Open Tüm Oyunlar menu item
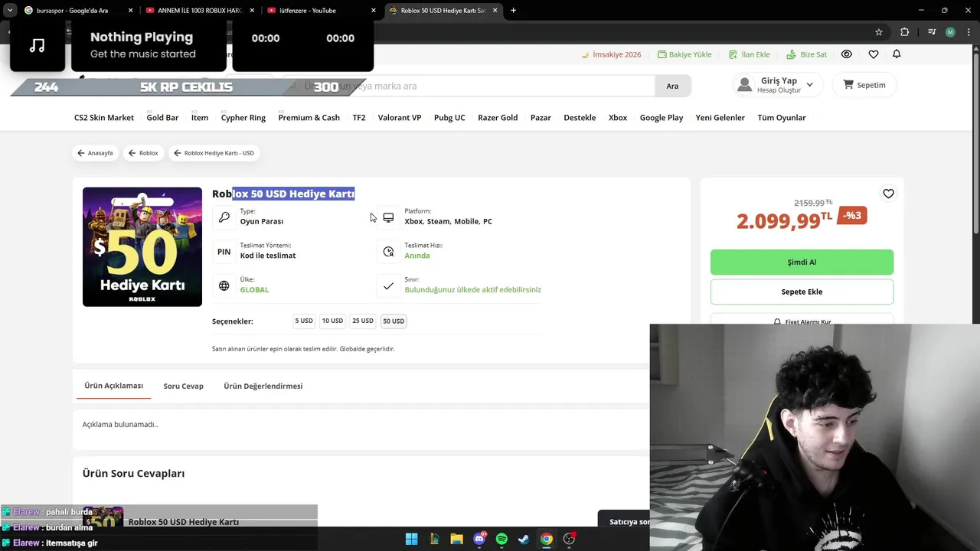Image resolution: width=980 pixels, height=551 pixels. click(782, 117)
